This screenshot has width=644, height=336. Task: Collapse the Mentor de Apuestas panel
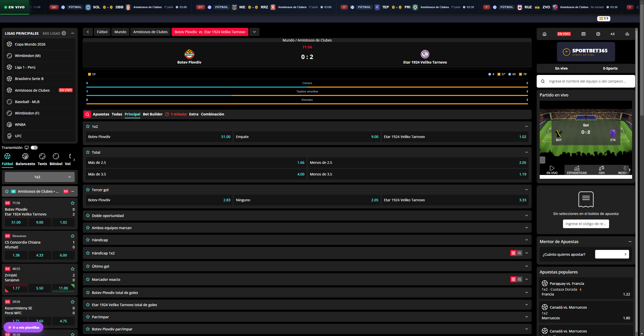630,242
